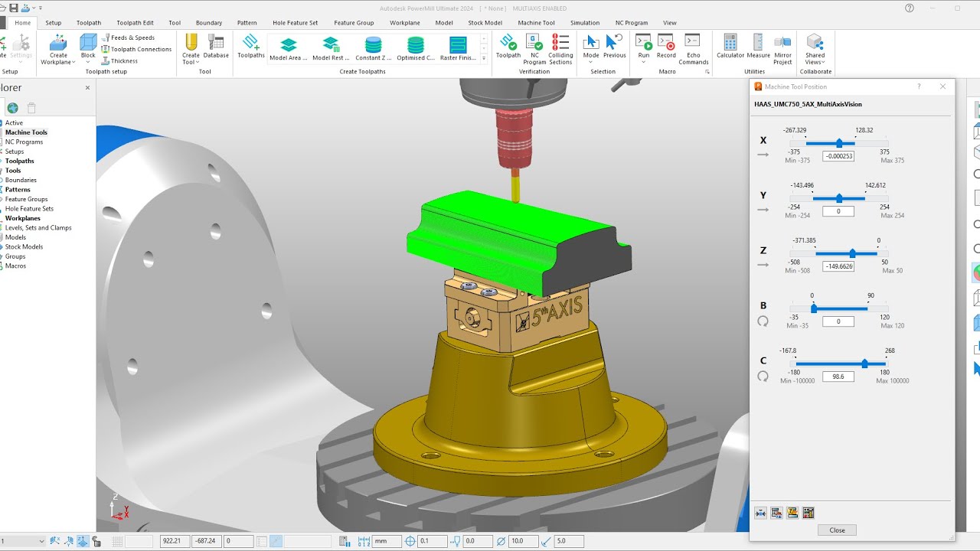Open the Toolpaths strategy selector
The height and width of the screenshot is (551, 980).
pos(251,46)
